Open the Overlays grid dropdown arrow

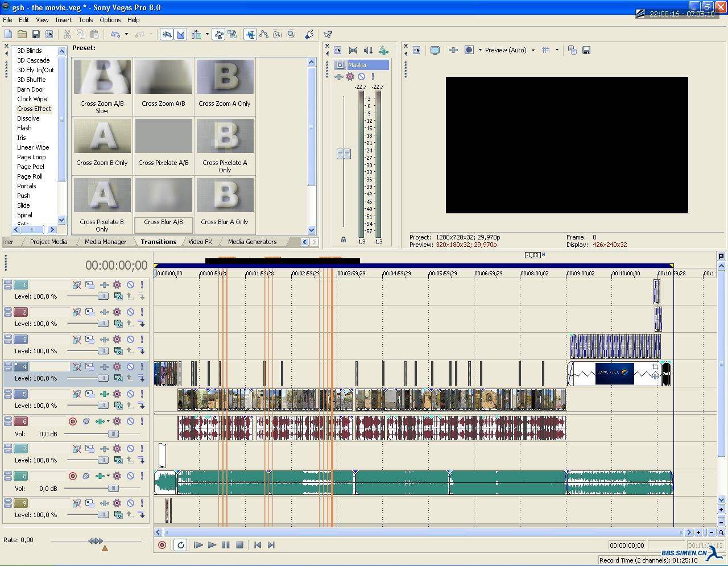click(x=557, y=50)
